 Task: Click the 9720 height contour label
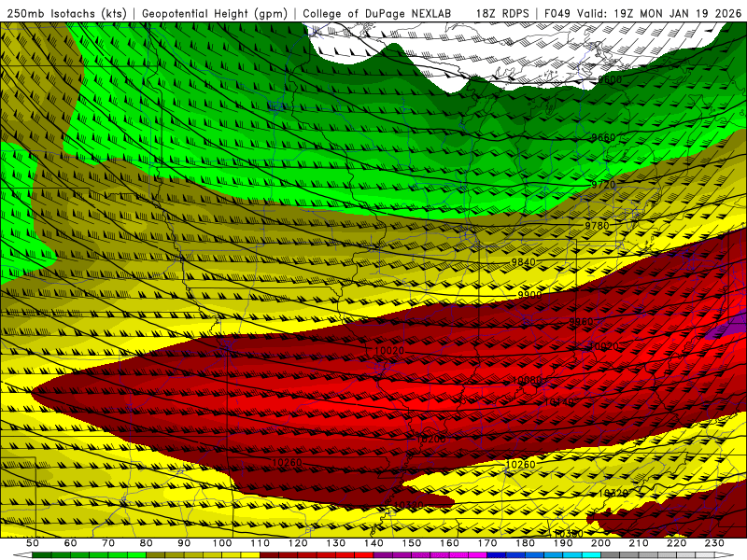coord(603,185)
